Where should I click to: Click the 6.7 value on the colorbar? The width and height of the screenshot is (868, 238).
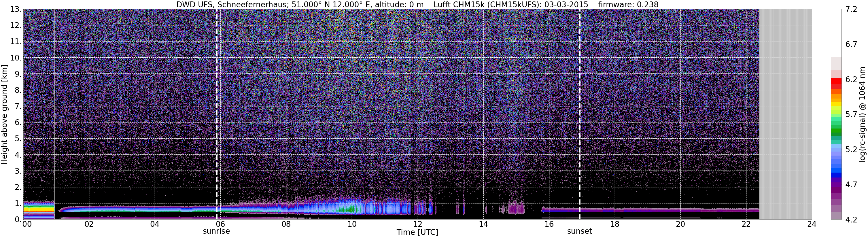pos(851,44)
